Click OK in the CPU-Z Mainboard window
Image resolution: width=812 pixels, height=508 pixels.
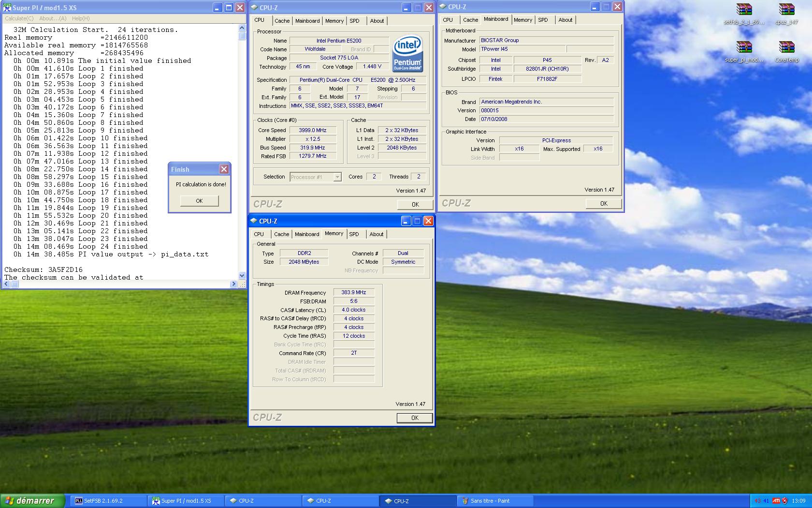click(x=604, y=203)
